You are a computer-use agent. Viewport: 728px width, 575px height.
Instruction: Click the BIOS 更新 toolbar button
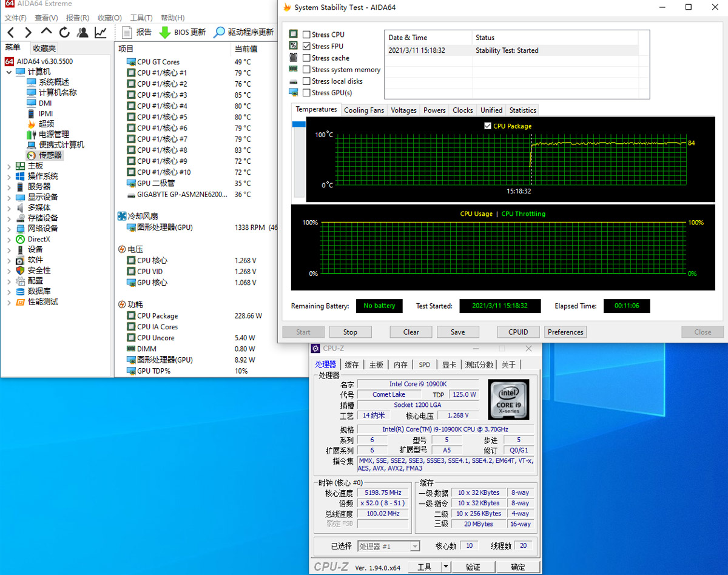(182, 32)
